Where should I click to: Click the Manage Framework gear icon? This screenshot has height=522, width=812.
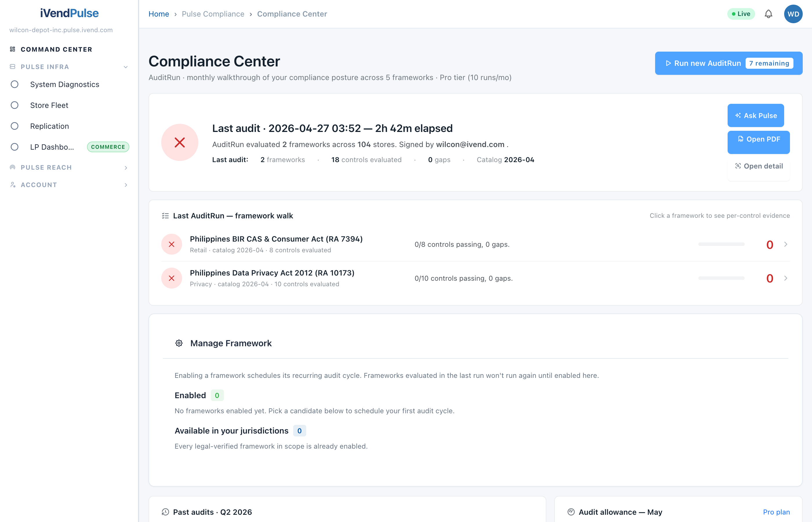click(179, 343)
